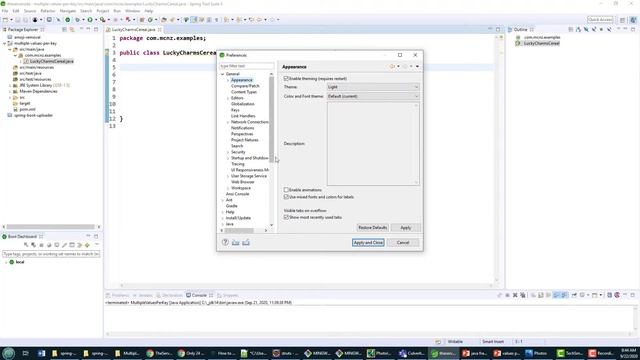Expand the Editors node in Preferences tree
This screenshot has height=360, width=640.
click(x=228, y=98)
